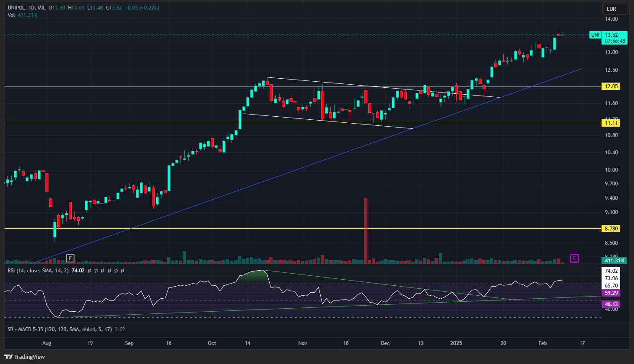Click the Sep label on the time axis

(x=129, y=343)
